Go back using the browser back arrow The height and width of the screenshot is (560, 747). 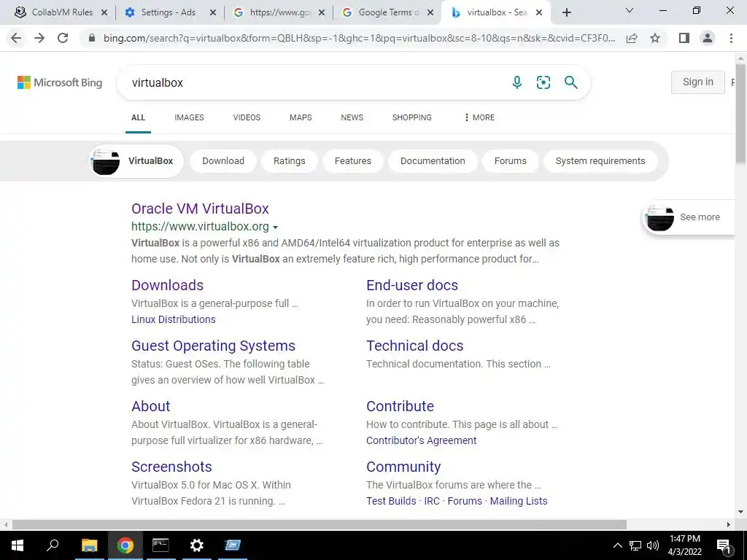point(16,38)
